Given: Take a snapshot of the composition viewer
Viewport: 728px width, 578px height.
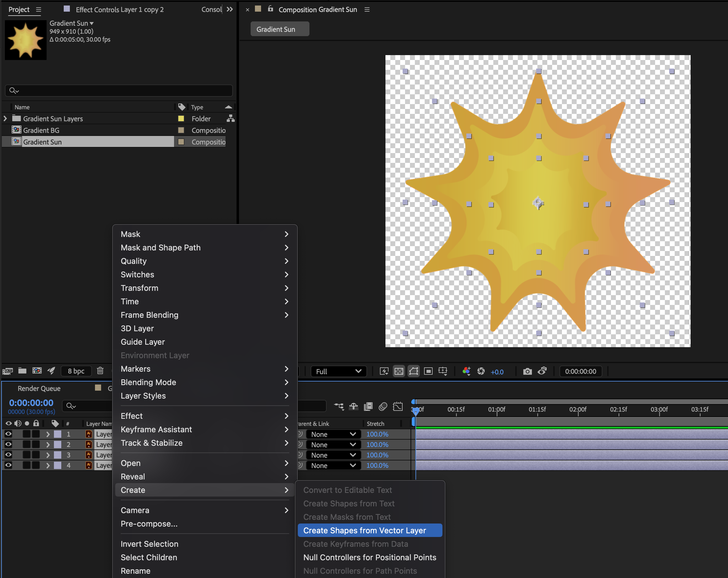Looking at the screenshot, I should pos(527,371).
